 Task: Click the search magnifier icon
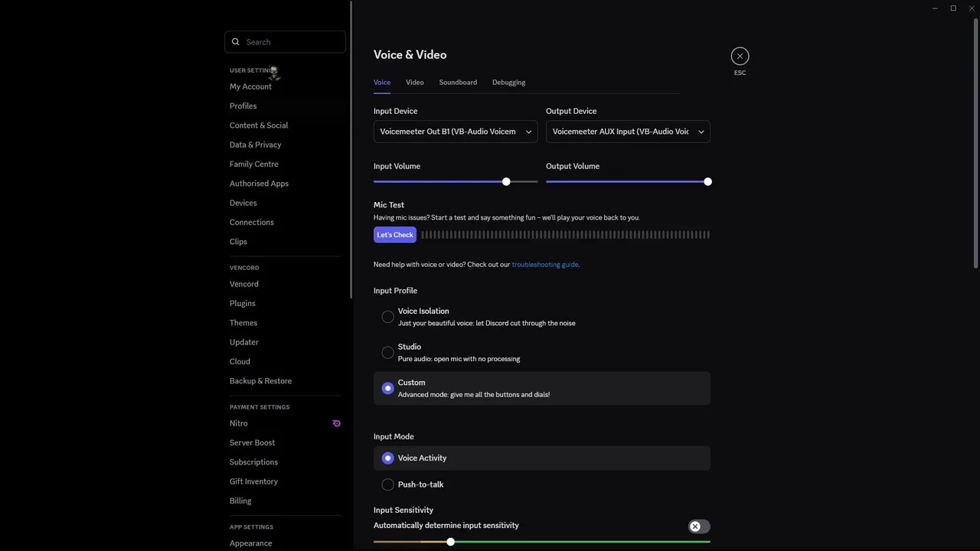point(236,42)
